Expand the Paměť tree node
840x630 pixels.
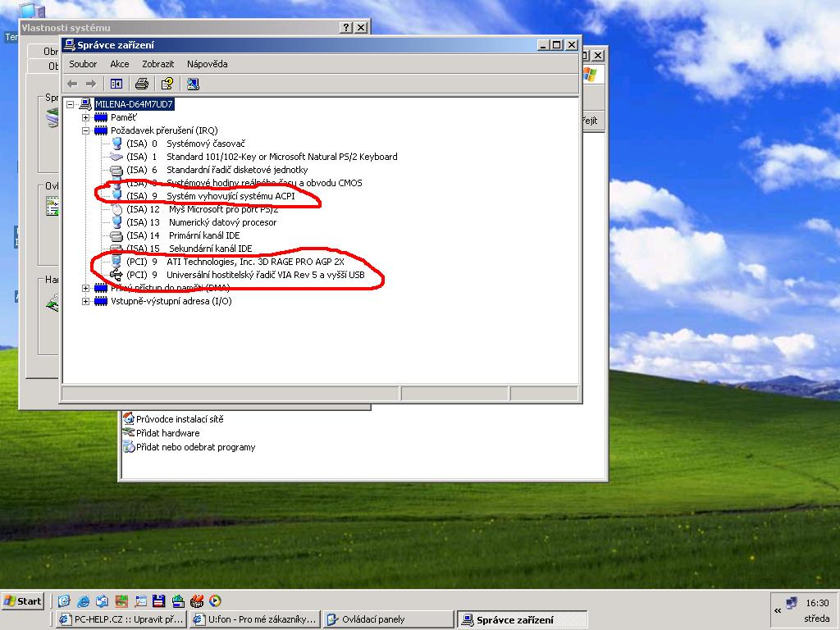pyautogui.click(x=85, y=117)
